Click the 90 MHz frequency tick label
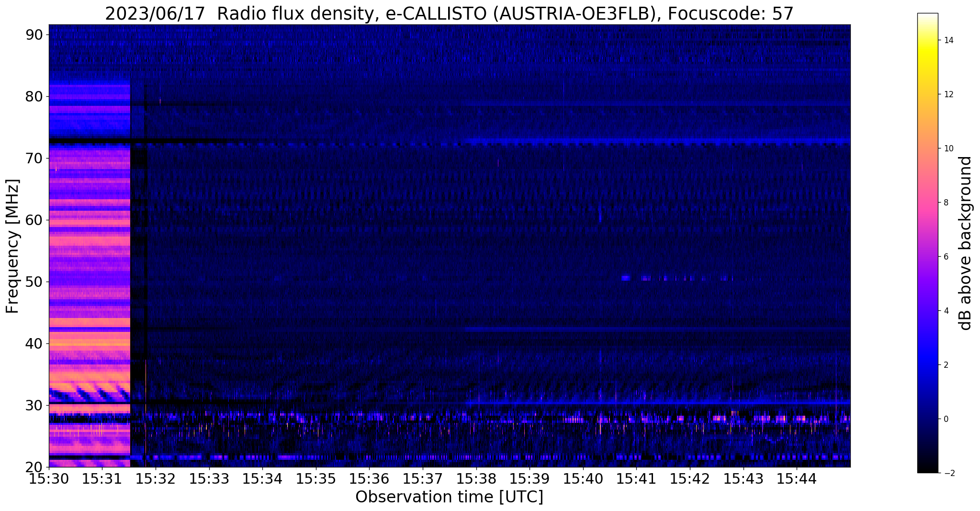 pos(34,34)
